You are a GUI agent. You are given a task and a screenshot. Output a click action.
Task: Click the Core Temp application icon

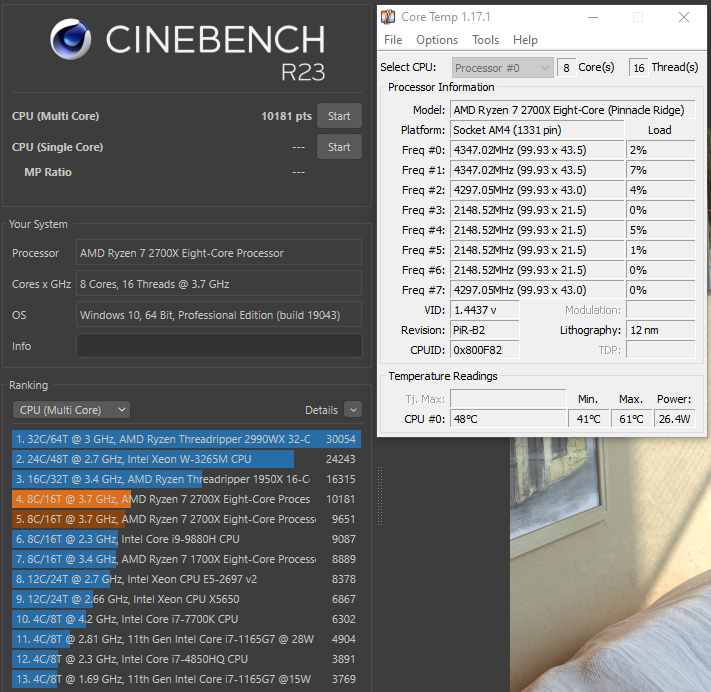(x=388, y=17)
